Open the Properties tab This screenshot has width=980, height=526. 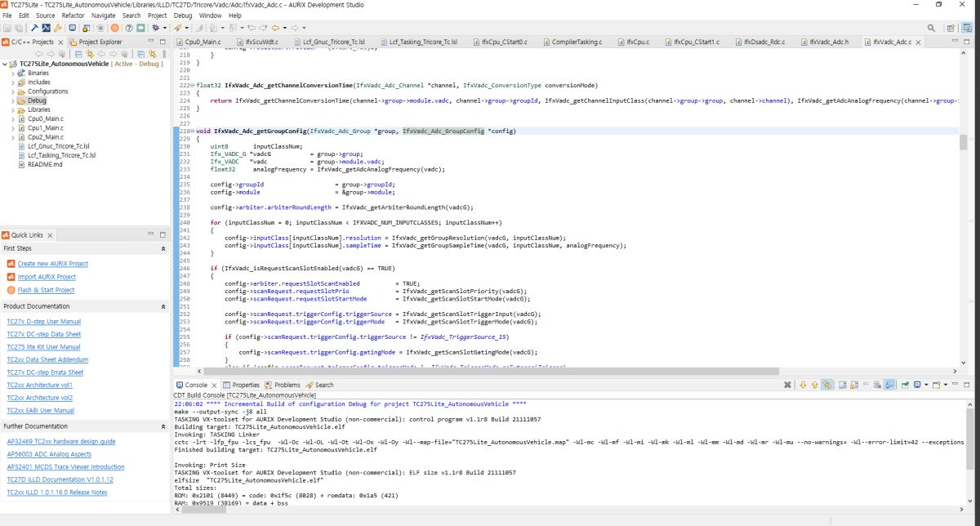(x=240, y=385)
